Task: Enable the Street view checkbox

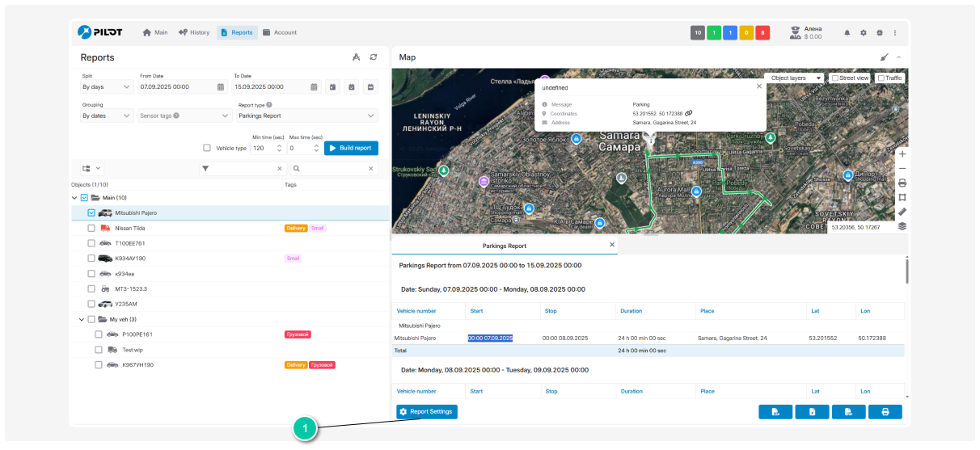Action: (x=835, y=78)
